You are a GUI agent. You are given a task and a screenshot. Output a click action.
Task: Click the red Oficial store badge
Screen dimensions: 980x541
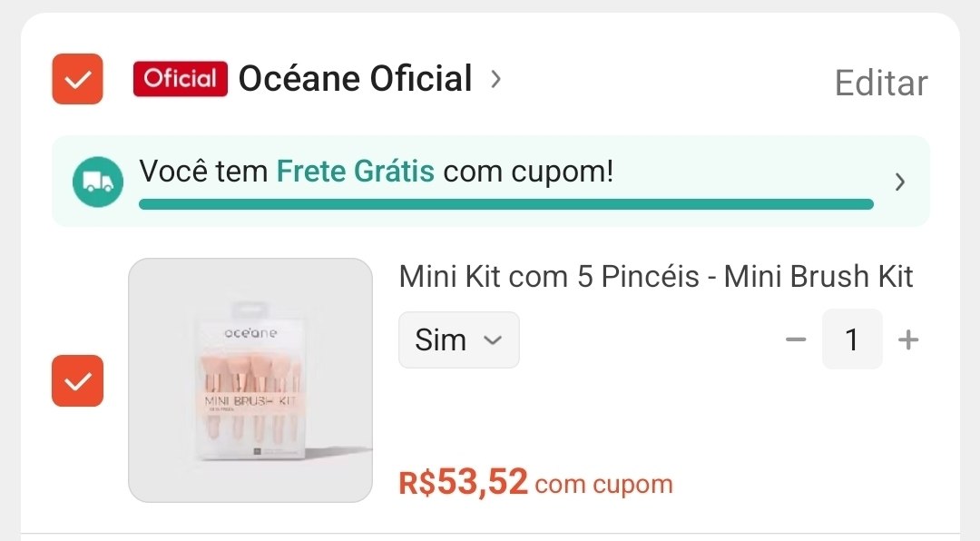pyautogui.click(x=180, y=79)
